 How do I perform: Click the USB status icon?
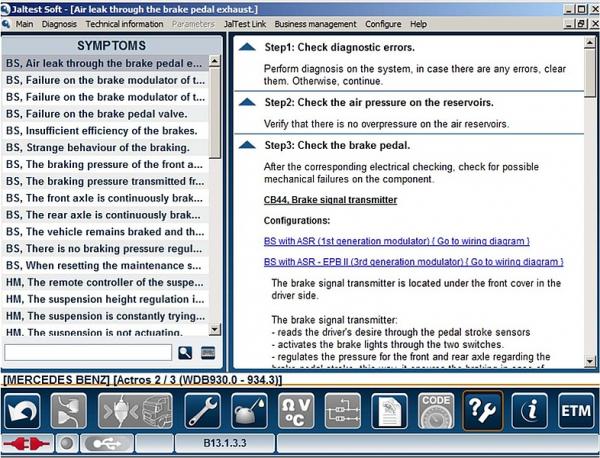pos(107,443)
